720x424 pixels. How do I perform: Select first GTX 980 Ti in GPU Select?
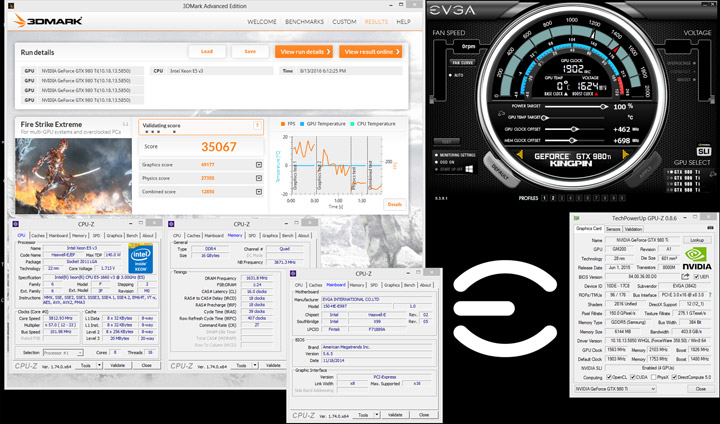[x=684, y=172]
